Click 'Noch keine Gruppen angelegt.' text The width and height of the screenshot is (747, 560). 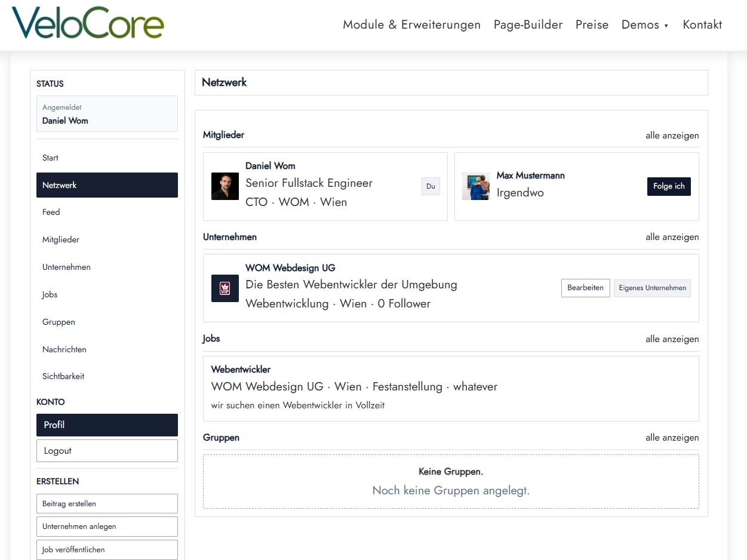point(451,491)
